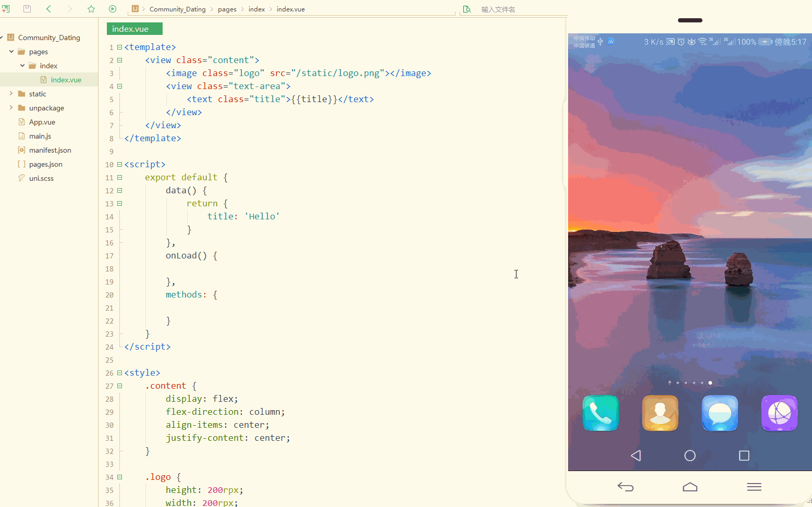The width and height of the screenshot is (812, 507).
Task: Click pages in the breadcrumb path
Action: (x=227, y=9)
